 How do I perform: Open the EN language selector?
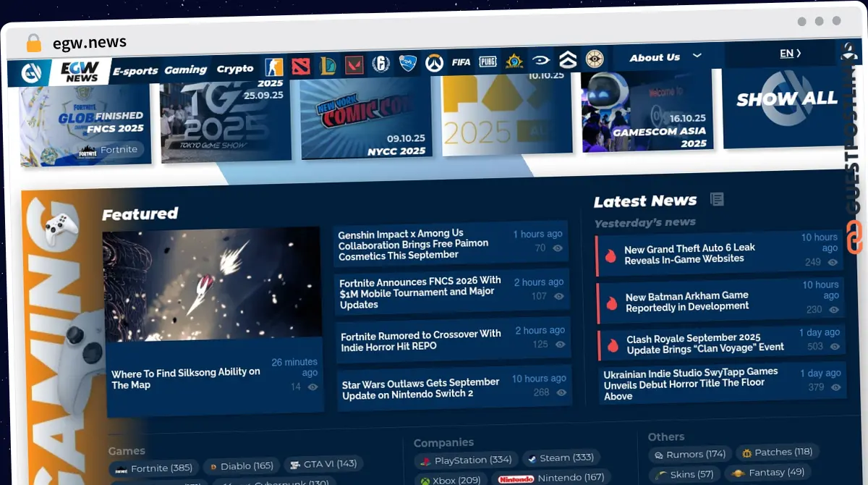pyautogui.click(x=790, y=54)
